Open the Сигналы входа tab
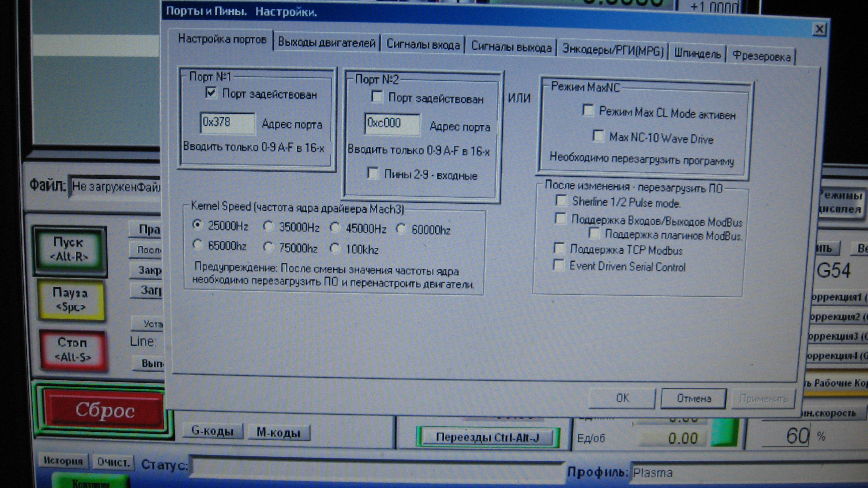This screenshot has width=868, height=488. 423,45
